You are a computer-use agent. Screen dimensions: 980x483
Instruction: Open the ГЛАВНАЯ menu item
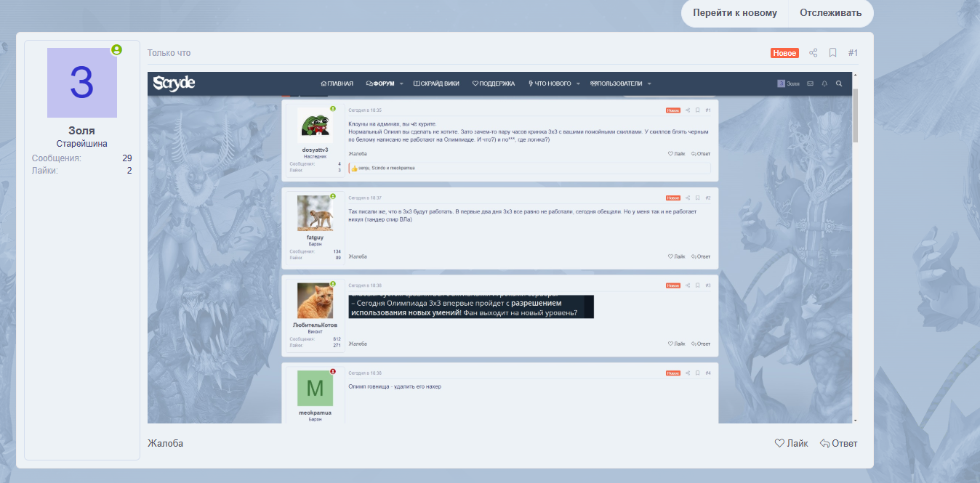337,84
